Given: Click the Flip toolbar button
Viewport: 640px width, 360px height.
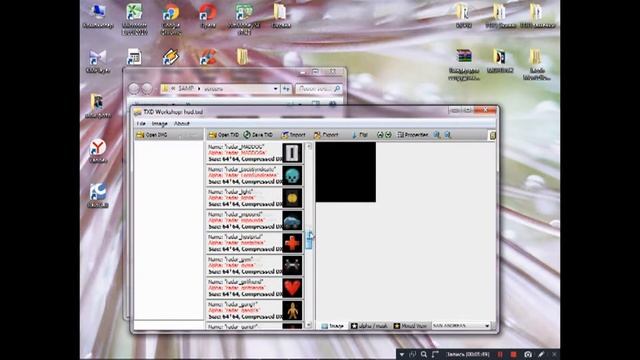Looking at the screenshot, I should coord(360,135).
